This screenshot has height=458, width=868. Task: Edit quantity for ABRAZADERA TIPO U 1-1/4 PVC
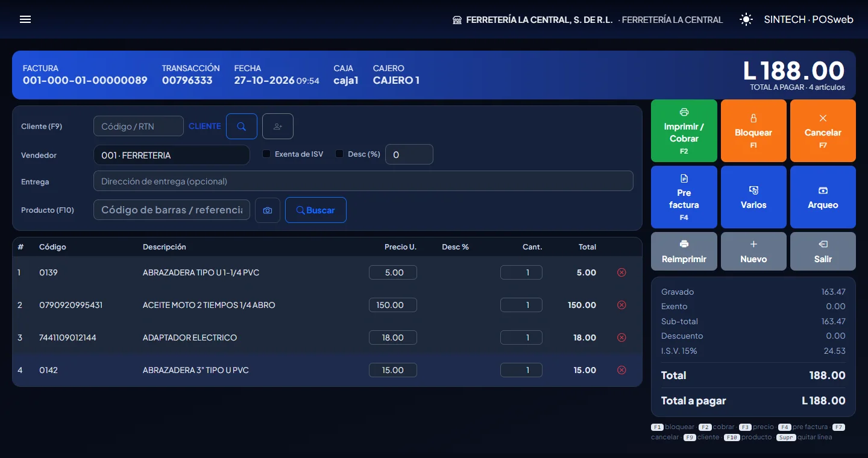[x=521, y=272]
